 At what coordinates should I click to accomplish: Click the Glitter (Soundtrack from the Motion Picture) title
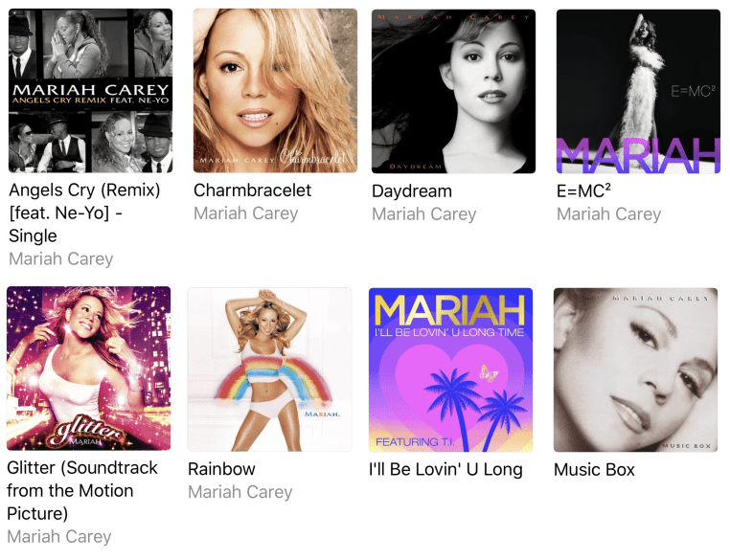click(82, 491)
